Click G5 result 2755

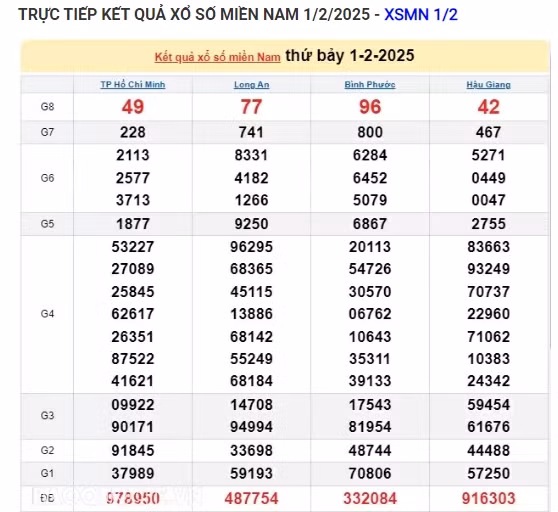click(489, 224)
